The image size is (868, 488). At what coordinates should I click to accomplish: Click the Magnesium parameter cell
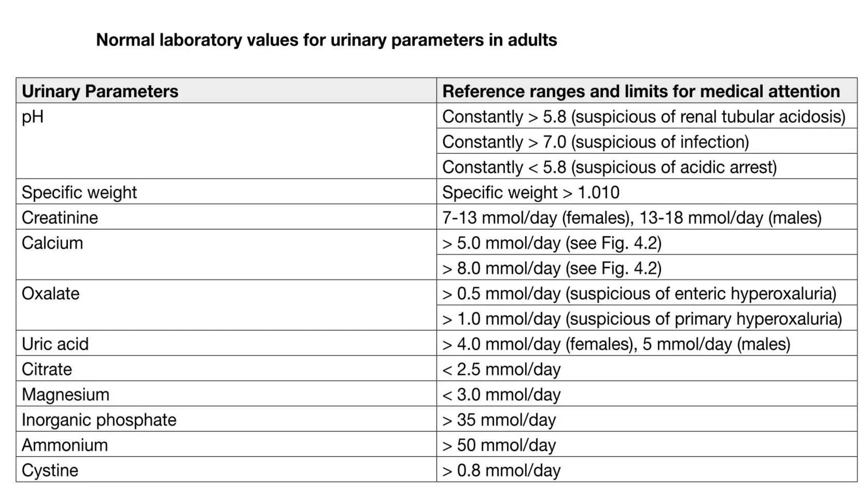[x=226, y=394]
